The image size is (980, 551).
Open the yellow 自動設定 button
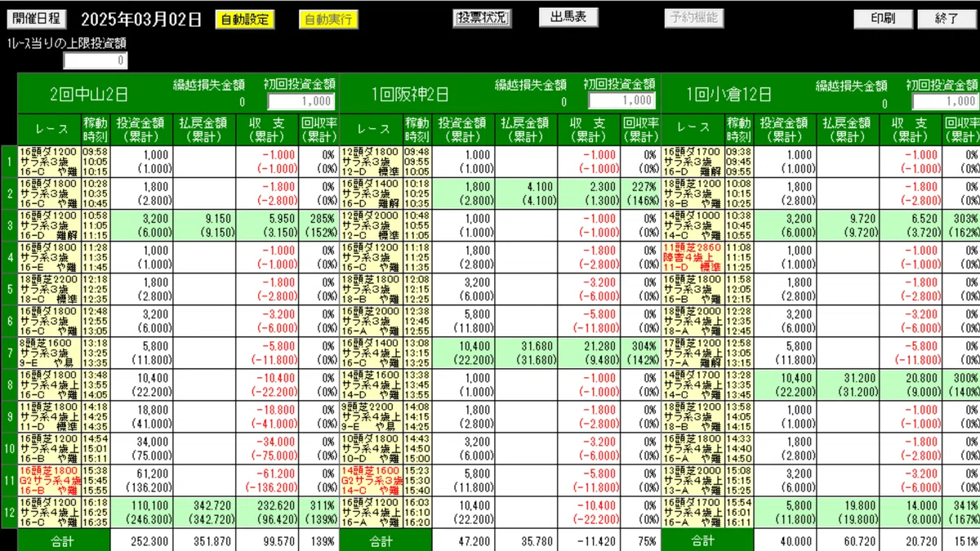245,19
